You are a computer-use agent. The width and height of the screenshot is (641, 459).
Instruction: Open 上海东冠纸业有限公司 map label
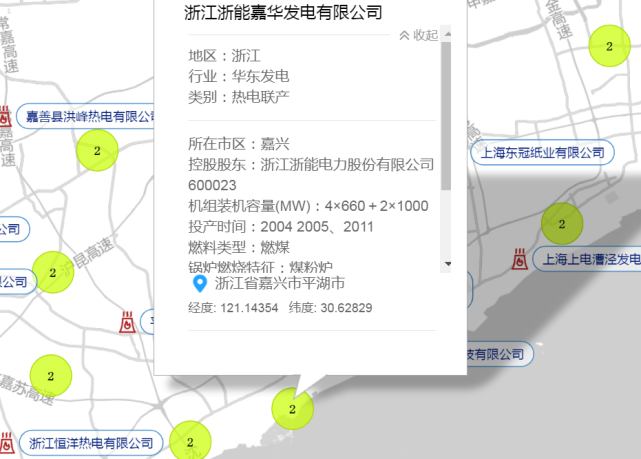[x=542, y=153]
